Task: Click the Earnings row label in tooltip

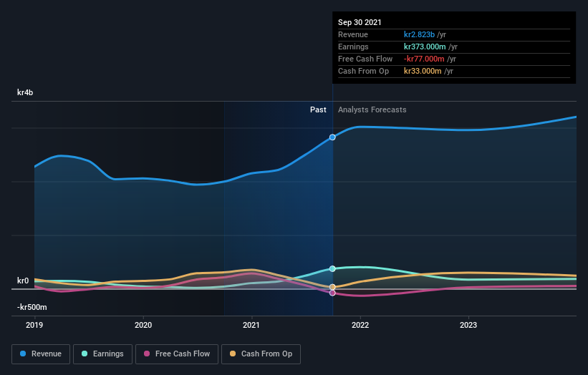Action: click(x=353, y=47)
